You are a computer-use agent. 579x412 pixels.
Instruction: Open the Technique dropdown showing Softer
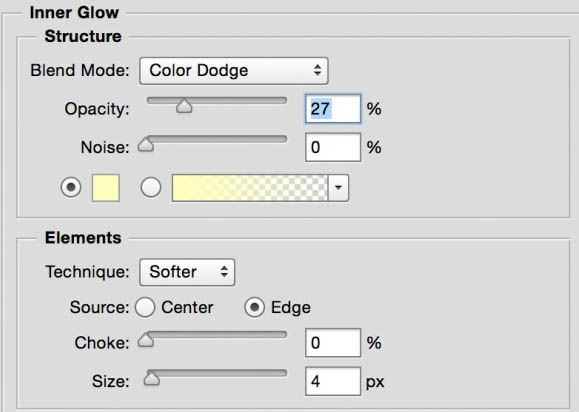[x=187, y=272]
